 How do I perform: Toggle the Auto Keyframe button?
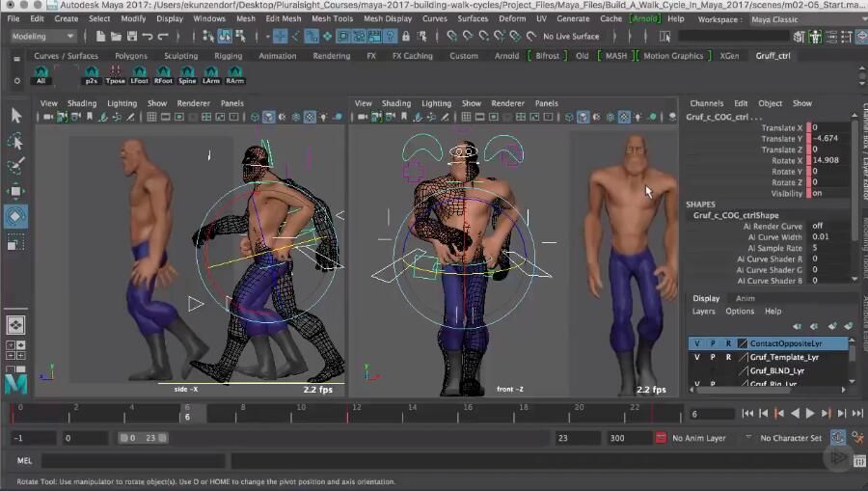838,438
